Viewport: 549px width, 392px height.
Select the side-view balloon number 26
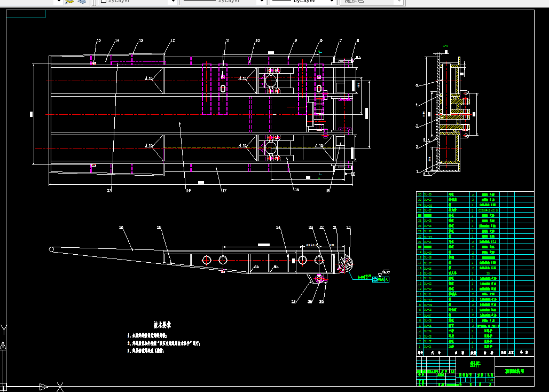(x=121, y=228)
